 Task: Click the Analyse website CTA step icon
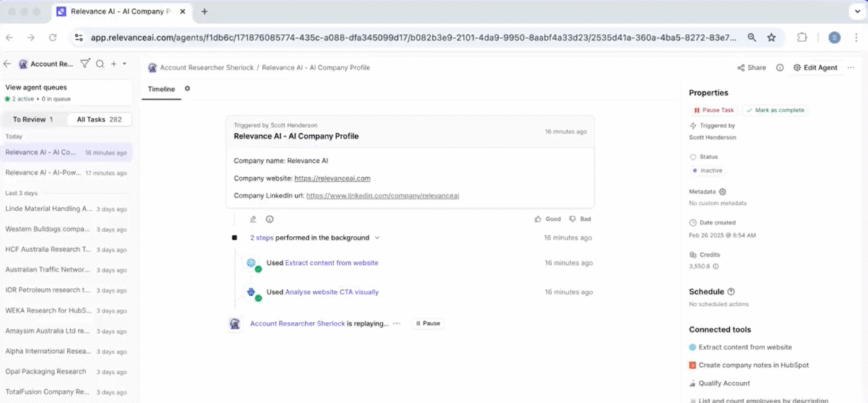click(x=252, y=292)
